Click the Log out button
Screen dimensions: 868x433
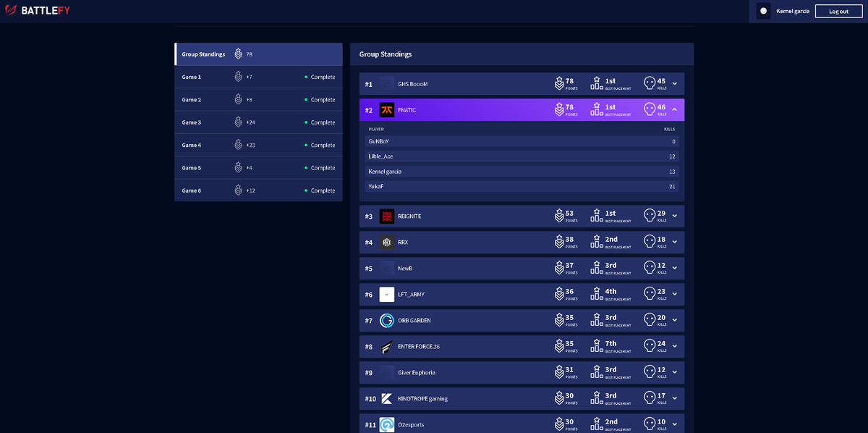(838, 11)
